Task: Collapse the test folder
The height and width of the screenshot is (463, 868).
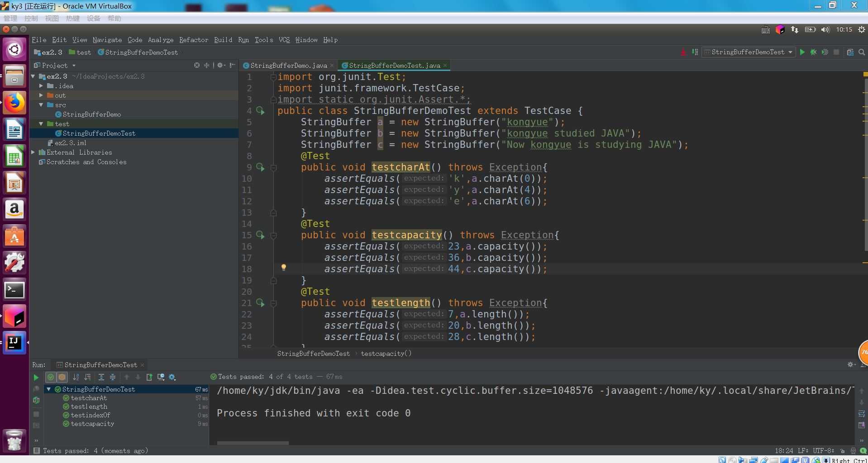Action: click(x=41, y=124)
